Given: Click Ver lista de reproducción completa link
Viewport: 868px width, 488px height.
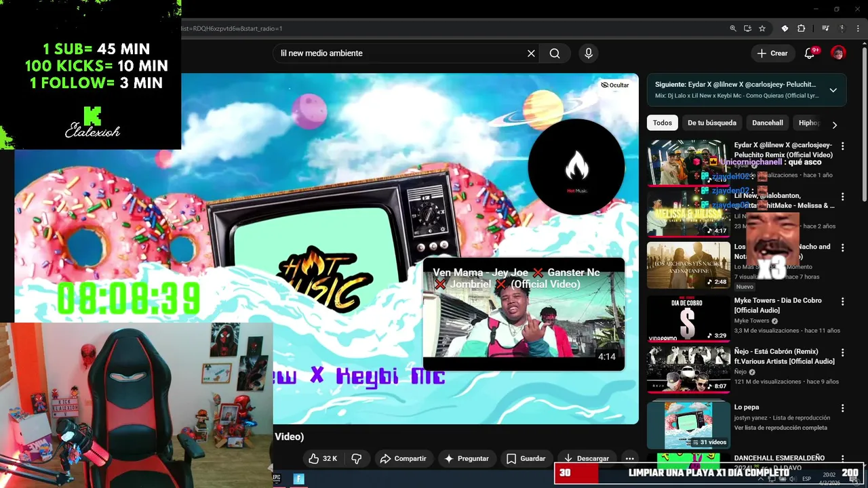Looking at the screenshot, I should click(781, 428).
